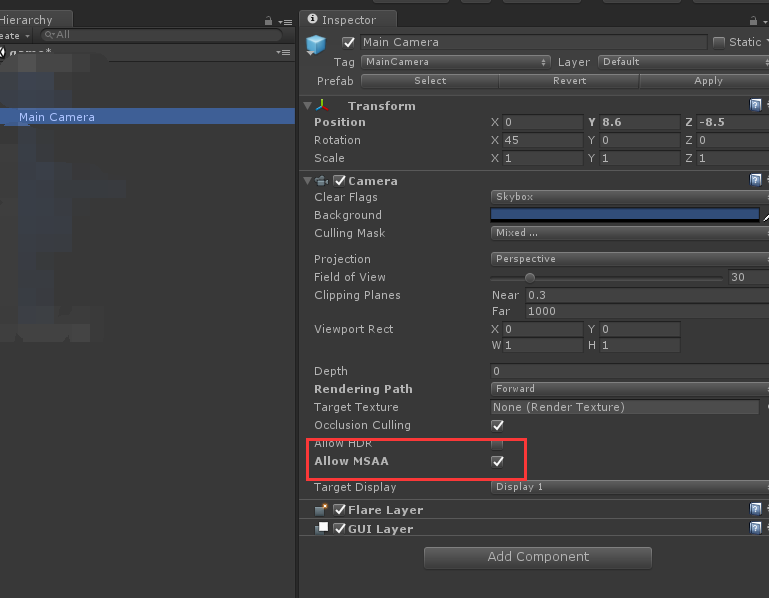Viewport: 769px width, 598px height.
Task: Open the Culling Mask dropdown
Action: pyautogui.click(x=630, y=233)
